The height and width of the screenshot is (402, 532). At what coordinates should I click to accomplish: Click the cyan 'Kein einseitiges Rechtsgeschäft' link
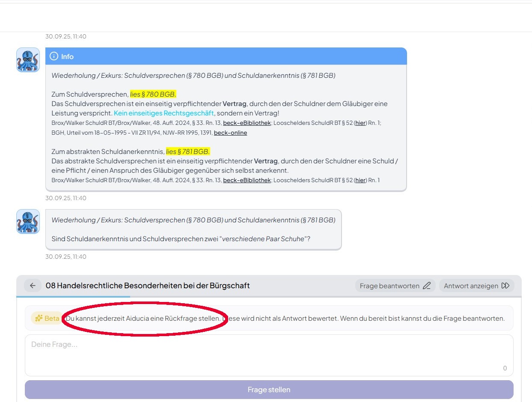pos(163,113)
